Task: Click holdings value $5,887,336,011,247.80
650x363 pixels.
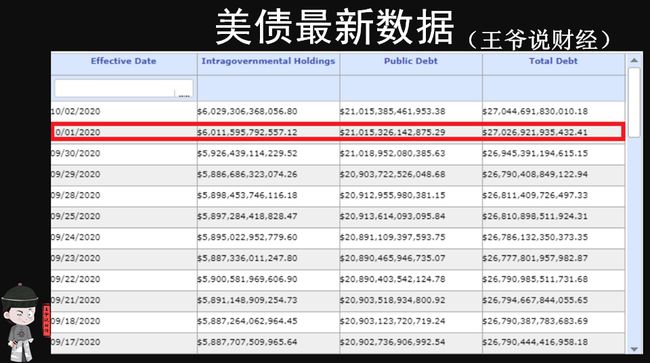Action: click(x=247, y=258)
